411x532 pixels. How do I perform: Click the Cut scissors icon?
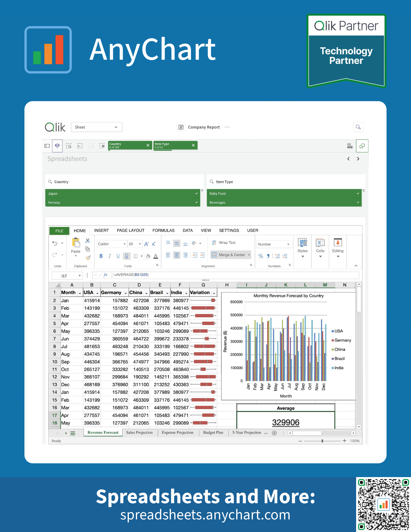click(88, 240)
